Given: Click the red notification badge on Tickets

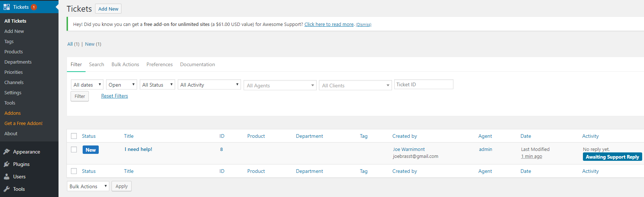Looking at the screenshot, I should click(34, 7).
